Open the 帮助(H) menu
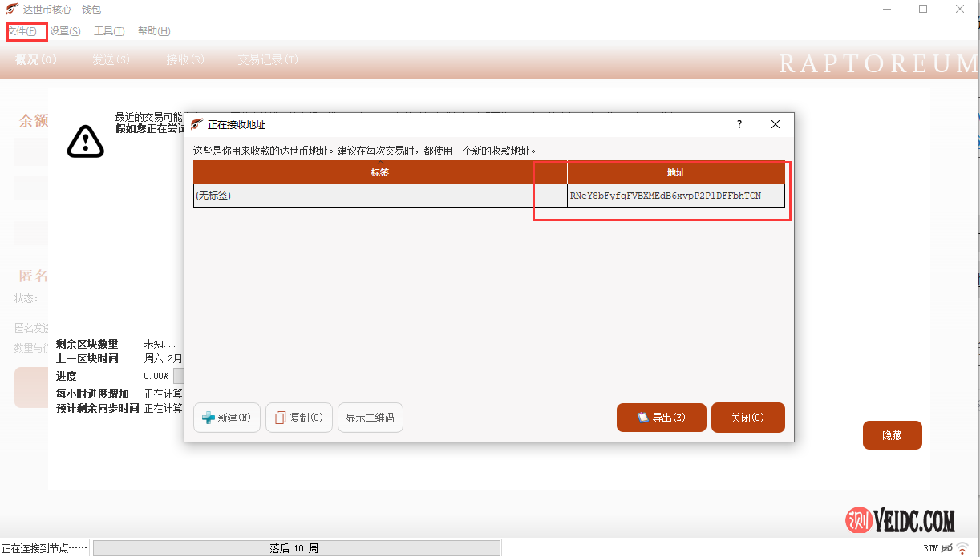This screenshot has width=980, height=557. tap(154, 31)
